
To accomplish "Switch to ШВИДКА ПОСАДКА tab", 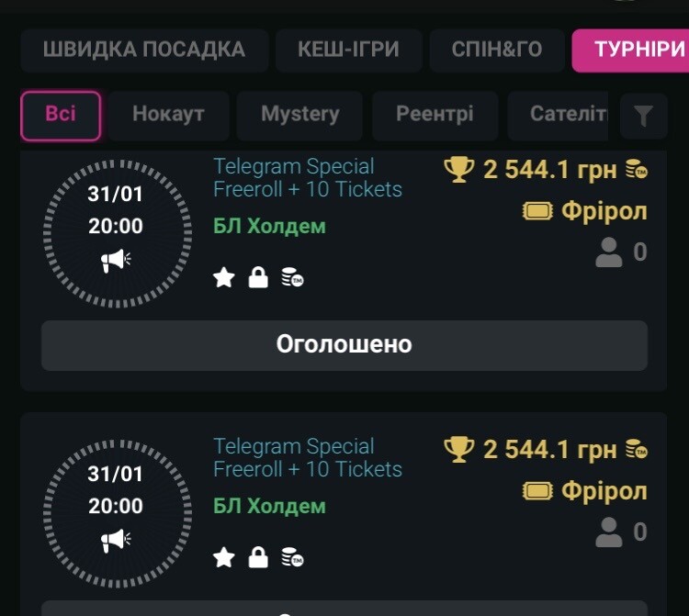I will pyautogui.click(x=144, y=50).
